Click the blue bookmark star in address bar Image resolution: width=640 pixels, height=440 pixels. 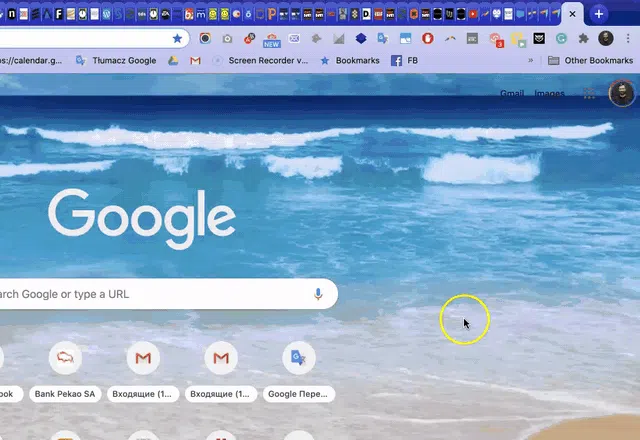coord(177,38)
